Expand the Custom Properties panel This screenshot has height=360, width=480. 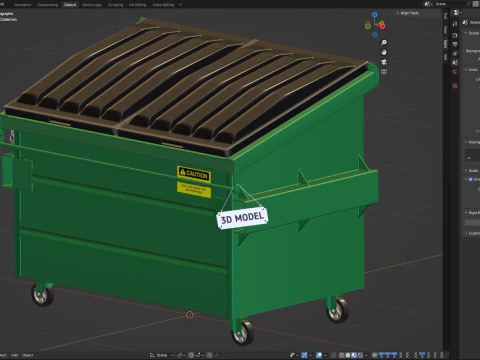point(471,233)
